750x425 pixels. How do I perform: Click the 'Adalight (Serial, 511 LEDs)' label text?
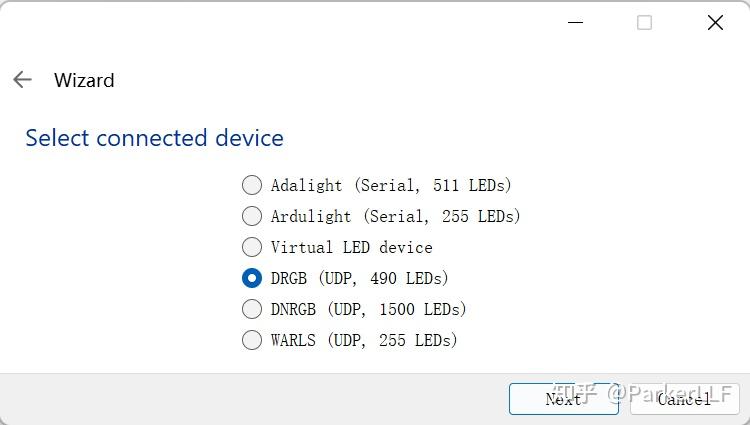click(391, 185)
